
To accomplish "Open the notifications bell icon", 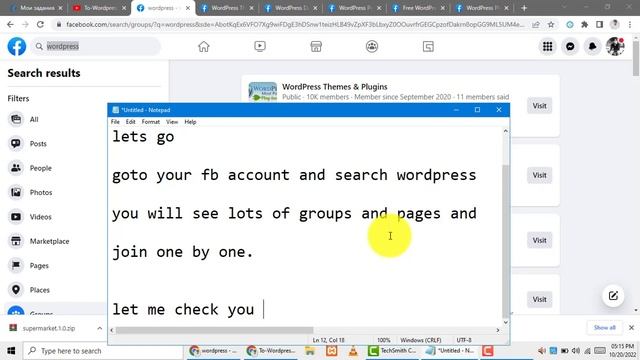I will pyautogui.click(x=593, y=47).
